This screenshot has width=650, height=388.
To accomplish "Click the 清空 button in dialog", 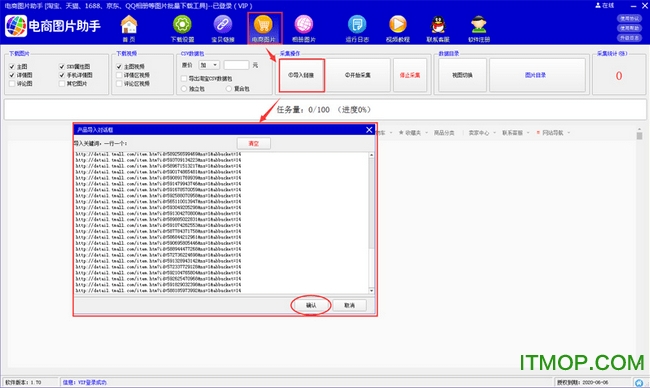I will click(253, 143).
